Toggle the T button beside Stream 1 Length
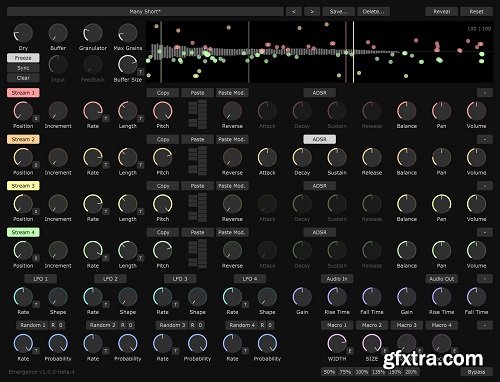The width and height of the screenshot is (500, 382). pos(140,118)
